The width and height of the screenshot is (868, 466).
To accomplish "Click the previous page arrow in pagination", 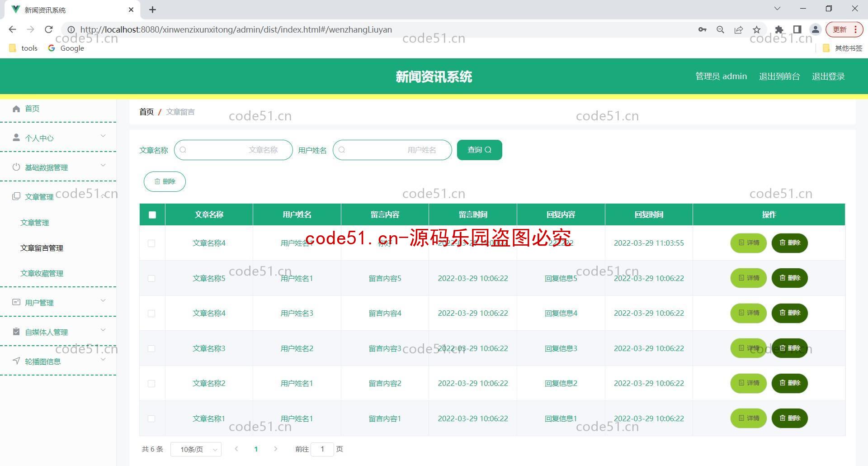I will 236,449.
